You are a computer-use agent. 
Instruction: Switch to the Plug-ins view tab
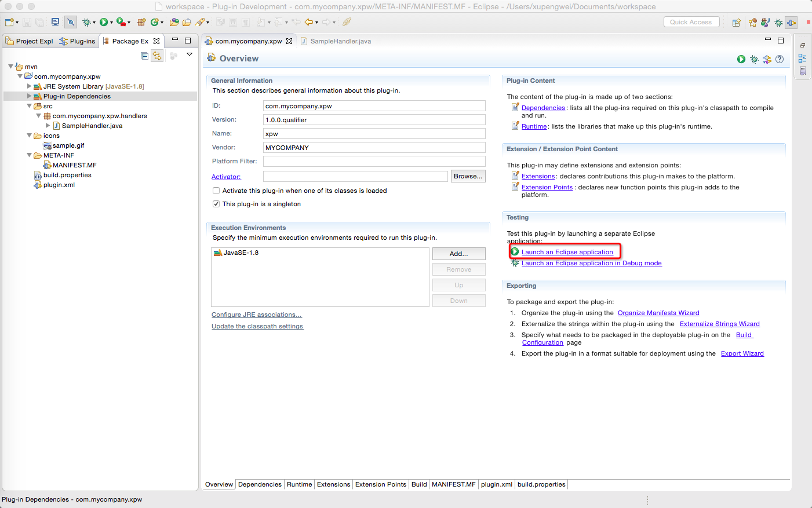click(x=77, y=41)
